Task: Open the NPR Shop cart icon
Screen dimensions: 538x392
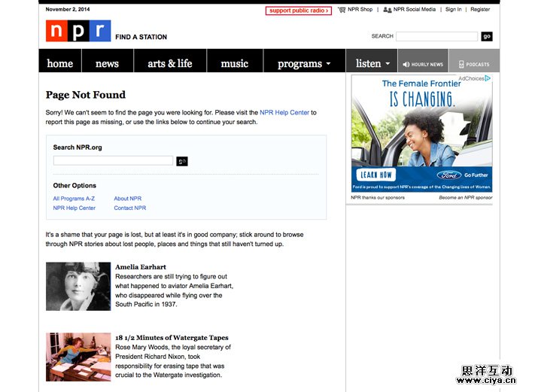Action: [x=342, y=10]
